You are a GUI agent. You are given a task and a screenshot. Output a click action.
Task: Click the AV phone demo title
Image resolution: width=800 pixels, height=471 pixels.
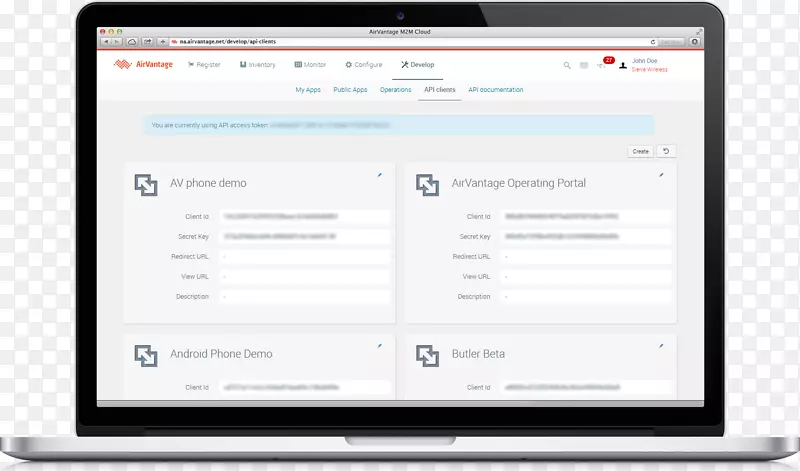pos(208,183)
